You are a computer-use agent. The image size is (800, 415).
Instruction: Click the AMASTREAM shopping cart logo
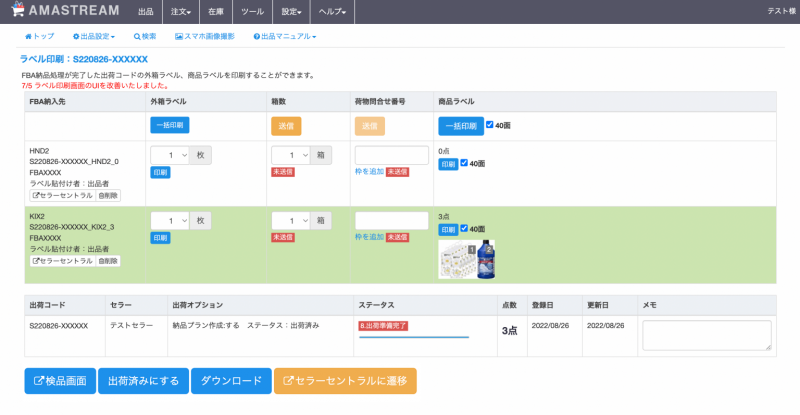65,10
